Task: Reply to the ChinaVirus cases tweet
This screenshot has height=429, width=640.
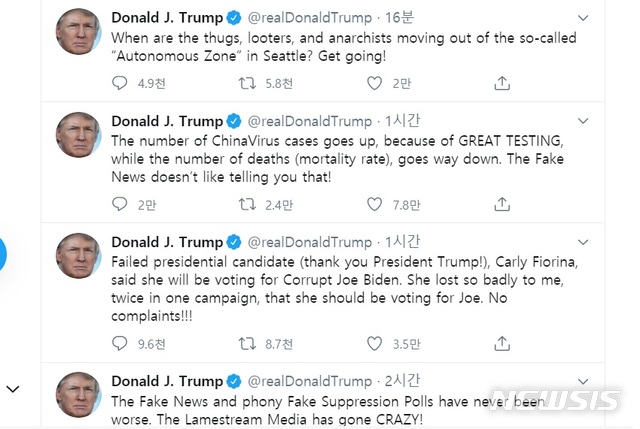Action: click(x=121, y=205)
